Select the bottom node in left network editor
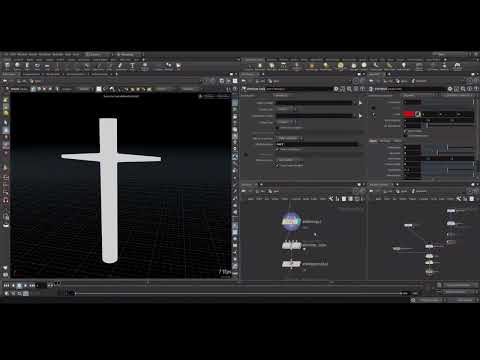480x360 pixels. point(292,264)
